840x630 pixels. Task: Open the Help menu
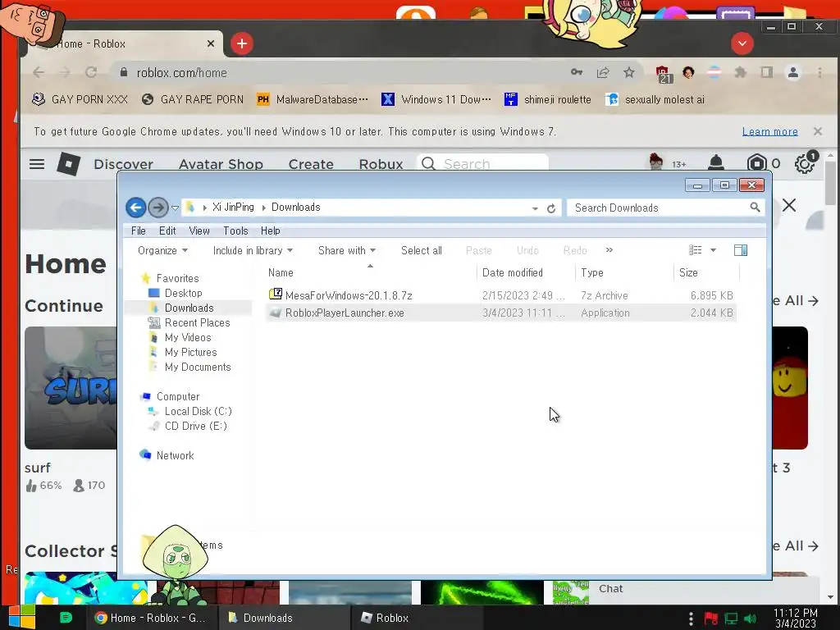[x=270, y=231]
